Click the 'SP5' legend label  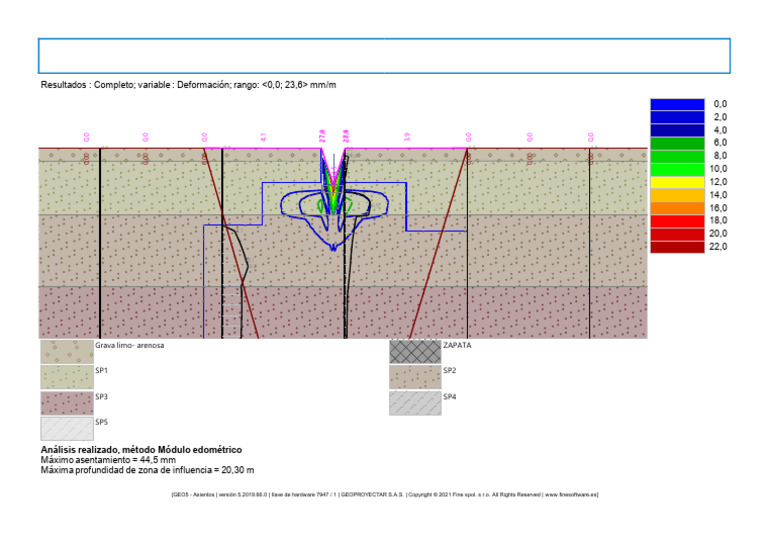[101, 422]
